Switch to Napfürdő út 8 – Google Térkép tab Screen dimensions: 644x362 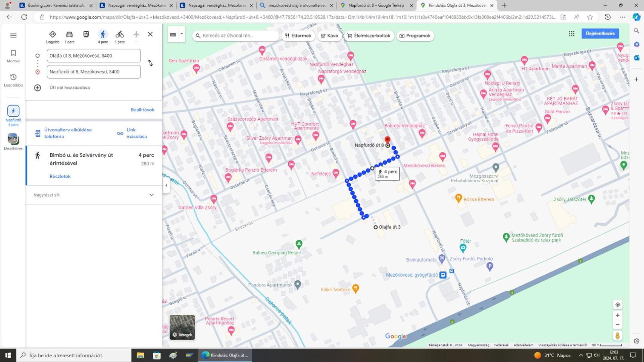pos(376,5)
